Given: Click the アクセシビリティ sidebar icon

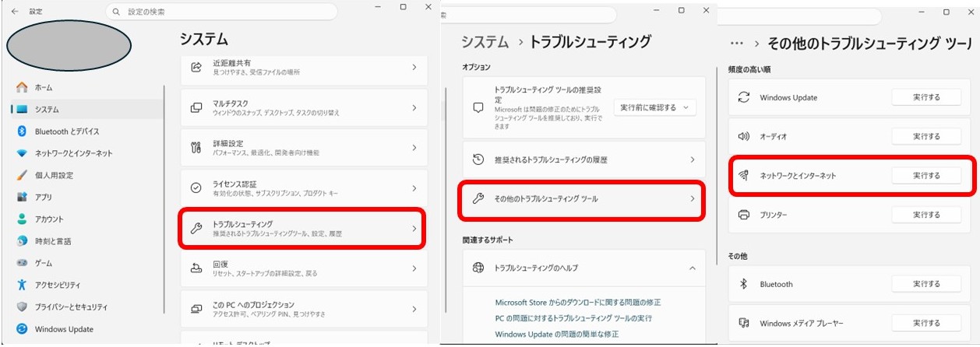Looking at the screenshot, I should tap(22, 285).
